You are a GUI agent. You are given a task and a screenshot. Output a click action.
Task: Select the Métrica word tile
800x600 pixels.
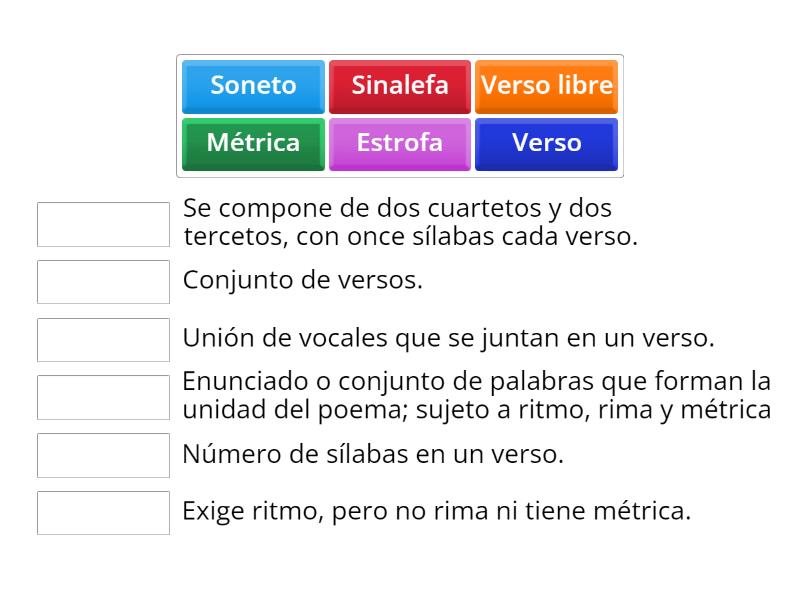(x=252, y=143)
